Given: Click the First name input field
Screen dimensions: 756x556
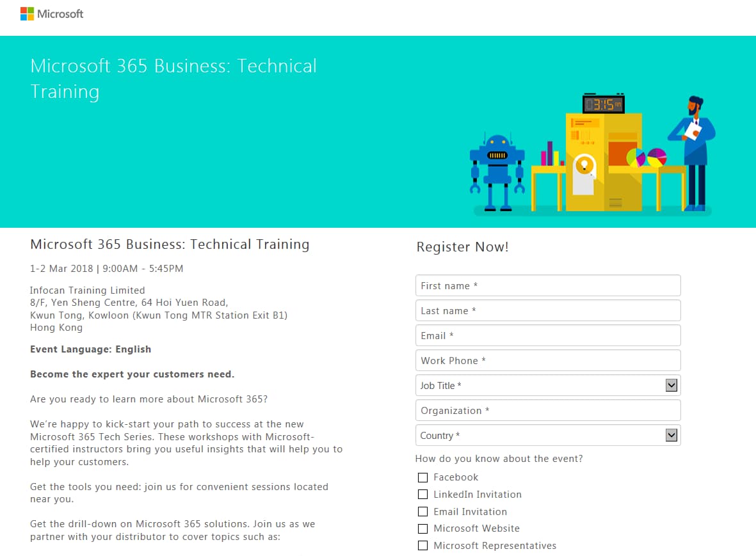Looking at the screenshot, I should click(x=548, y=286).
